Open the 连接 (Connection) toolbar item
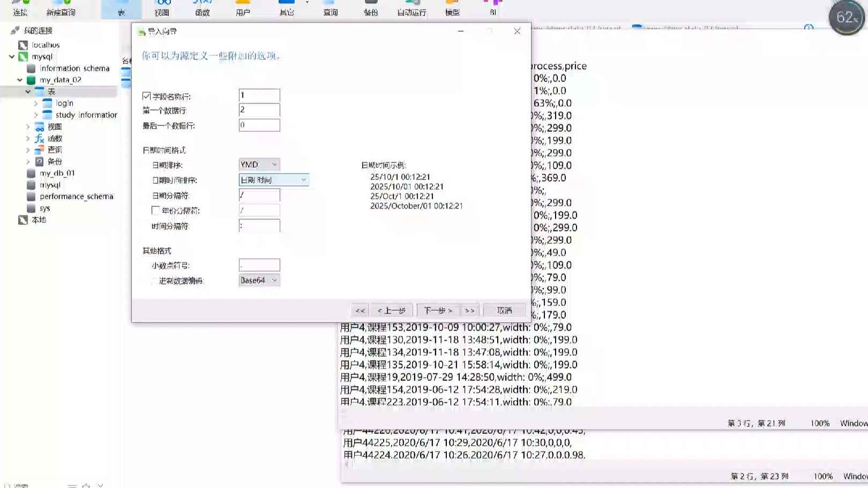 20,8
